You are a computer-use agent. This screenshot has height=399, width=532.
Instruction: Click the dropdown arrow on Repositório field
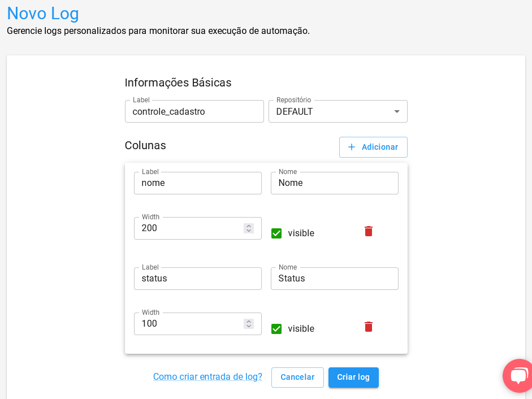[x=397, y=111]
